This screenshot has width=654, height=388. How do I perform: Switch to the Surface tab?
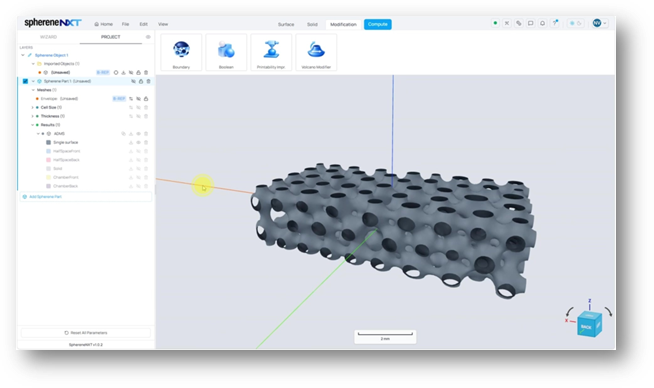tap(286, 24)
